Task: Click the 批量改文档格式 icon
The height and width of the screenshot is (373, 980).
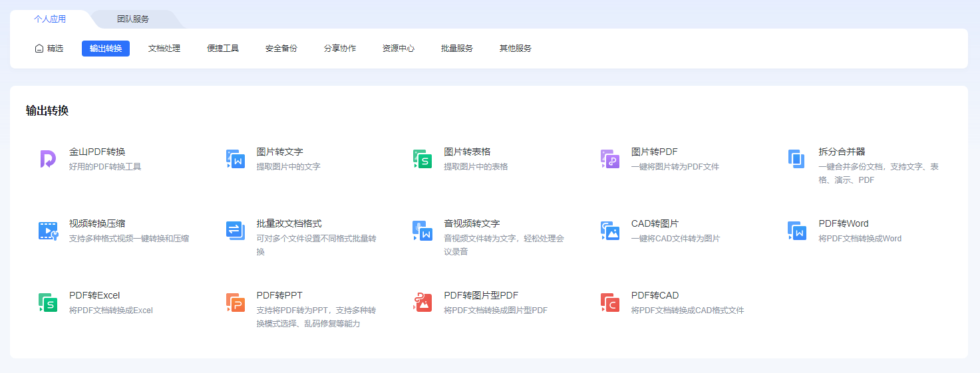Action: (236, 231)
